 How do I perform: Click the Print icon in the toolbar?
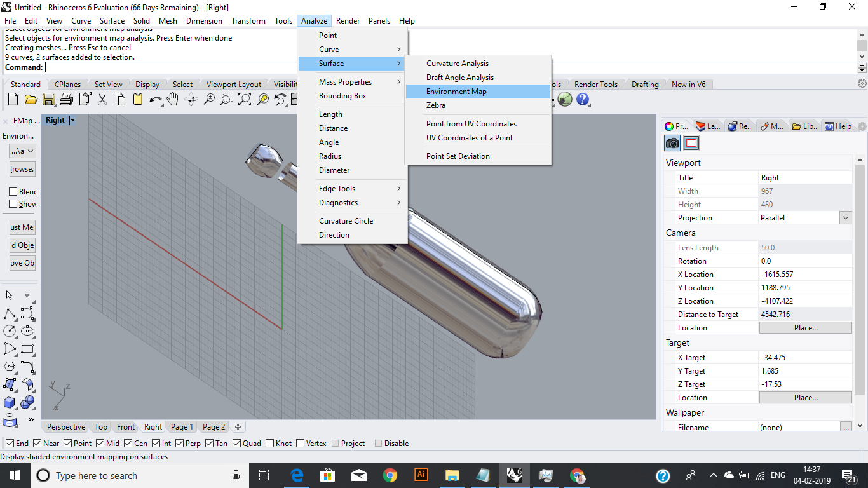tap(66, 99)
